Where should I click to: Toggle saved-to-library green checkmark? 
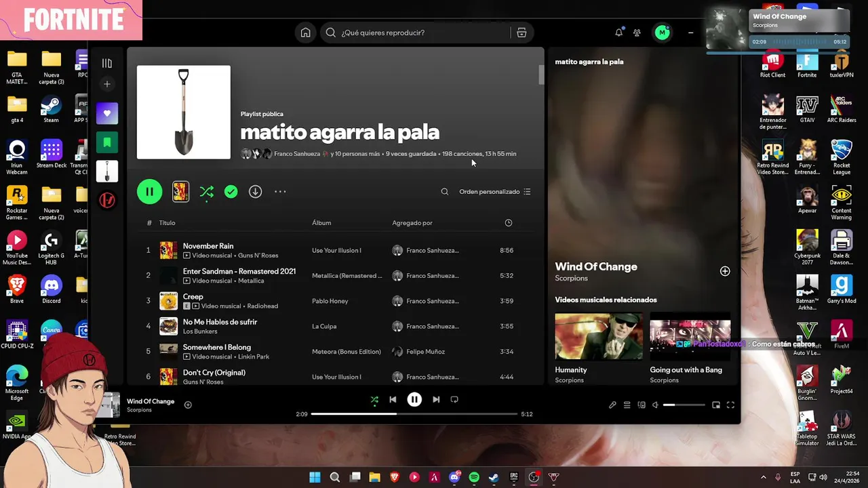pos(231,192)
